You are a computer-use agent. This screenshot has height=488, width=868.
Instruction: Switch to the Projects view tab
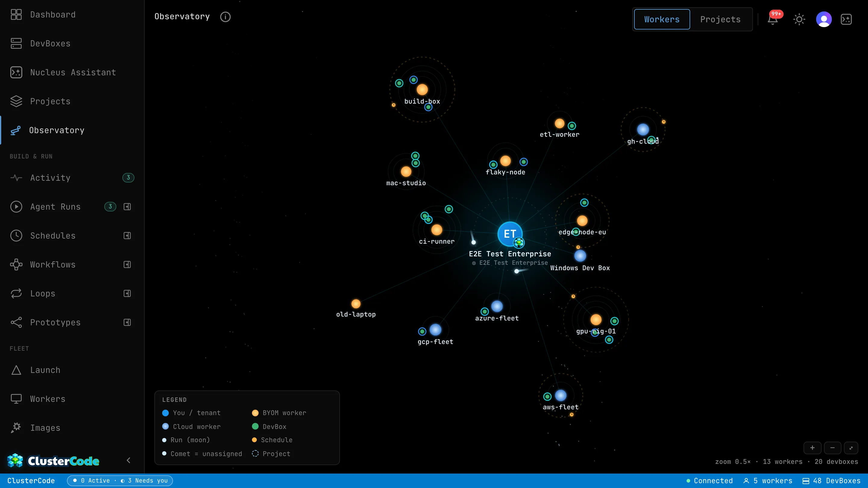(x=720, y=19)
